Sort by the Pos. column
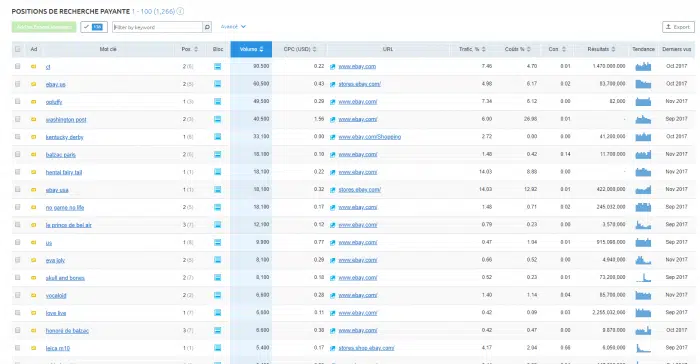This screenshot has width=700, height=364. [x=190, y=49]
